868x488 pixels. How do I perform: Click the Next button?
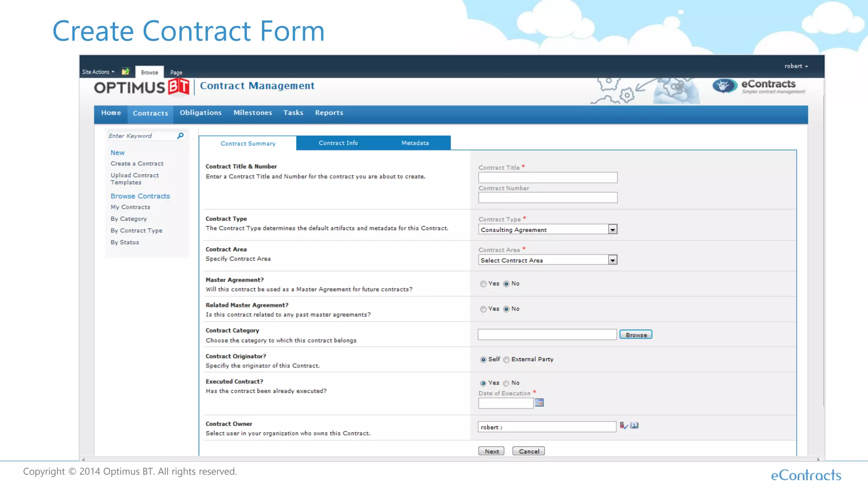[492, 451]
